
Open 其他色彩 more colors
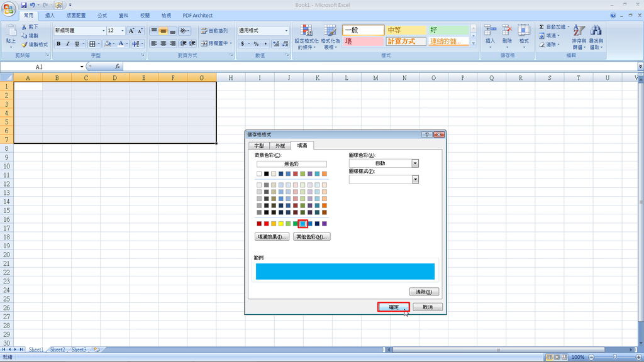312,237
